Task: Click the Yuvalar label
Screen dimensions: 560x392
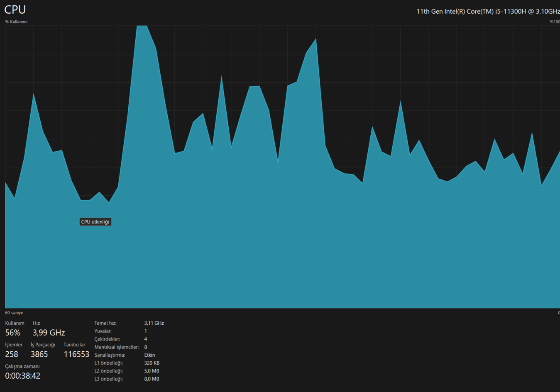Action: point(103,331)
